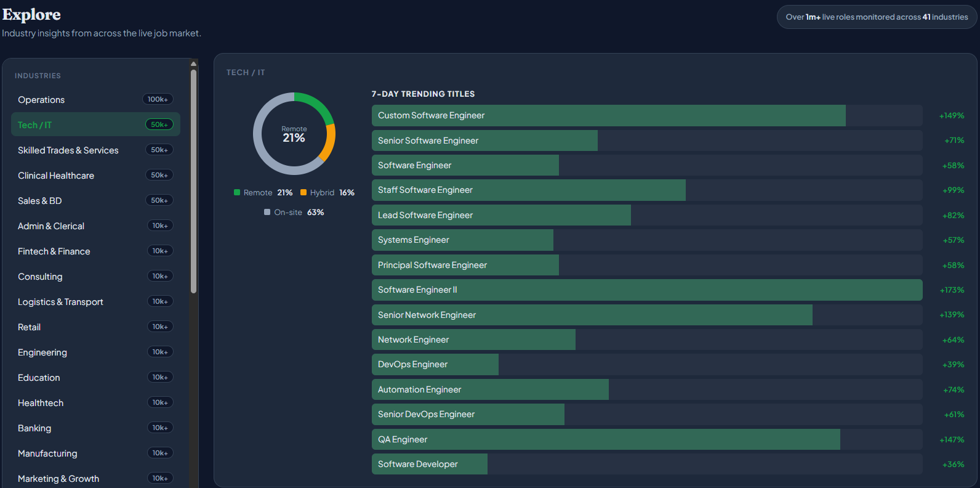Click the Software Engineer II bar

[x=647, y=290]
